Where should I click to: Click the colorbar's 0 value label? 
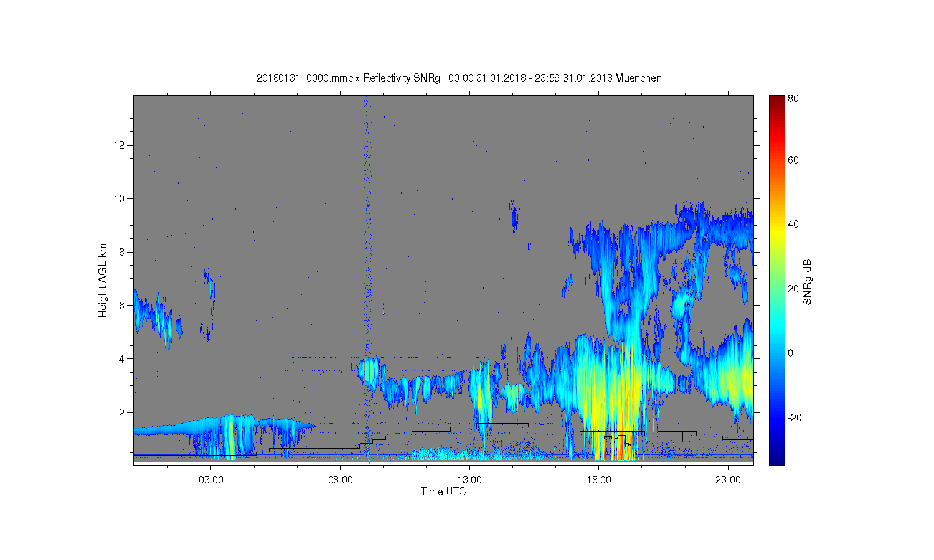tap(791, 353)
